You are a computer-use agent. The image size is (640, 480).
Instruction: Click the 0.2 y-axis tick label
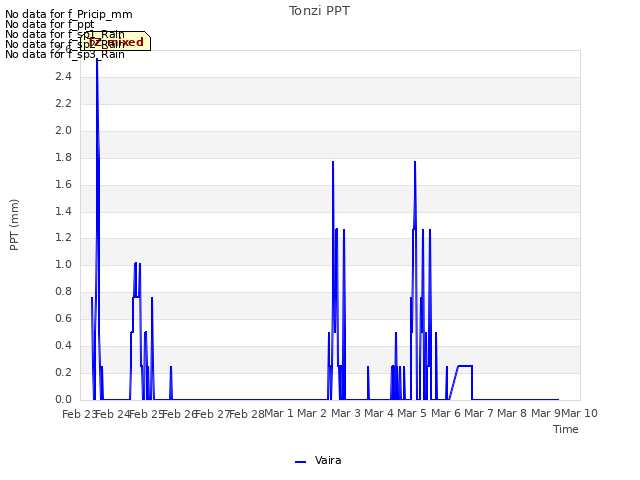pyautogui.click(x=63, y=372)
